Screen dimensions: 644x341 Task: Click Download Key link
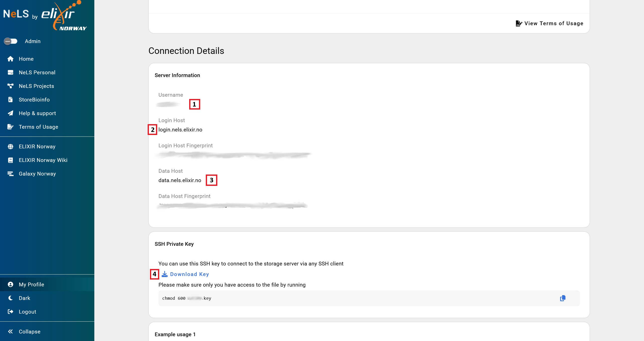(185, 274)
